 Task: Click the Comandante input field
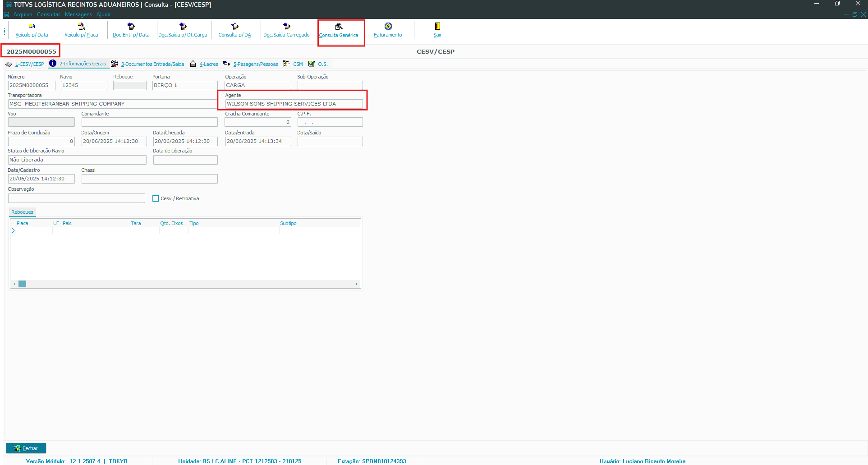[150, 122]
